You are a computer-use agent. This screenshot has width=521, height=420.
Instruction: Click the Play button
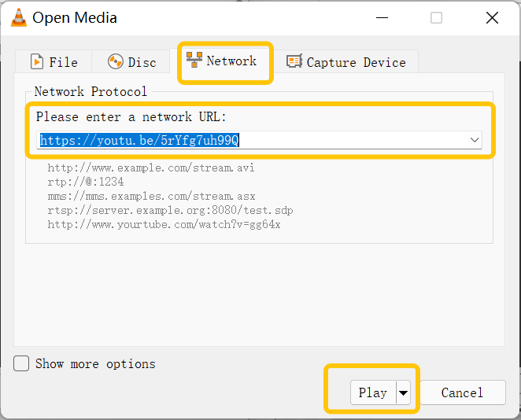click(x=373, y=392)
